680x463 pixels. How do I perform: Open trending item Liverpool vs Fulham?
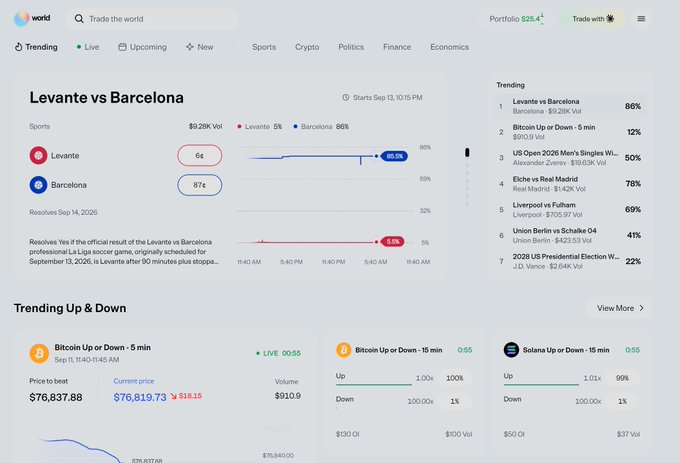pos(570,209)
